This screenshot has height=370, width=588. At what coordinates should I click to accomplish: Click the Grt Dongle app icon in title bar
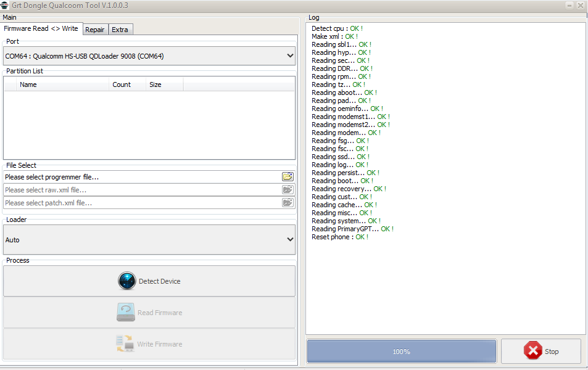4,6
